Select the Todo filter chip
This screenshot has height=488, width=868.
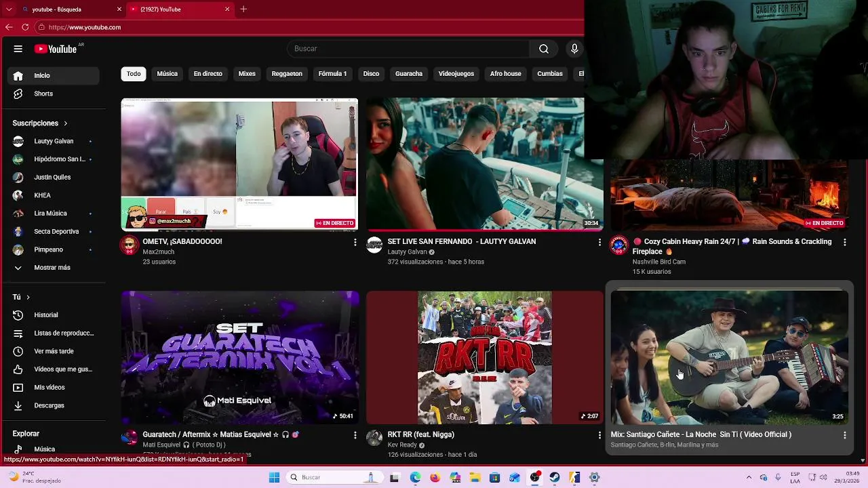click(x=134, y=74)
